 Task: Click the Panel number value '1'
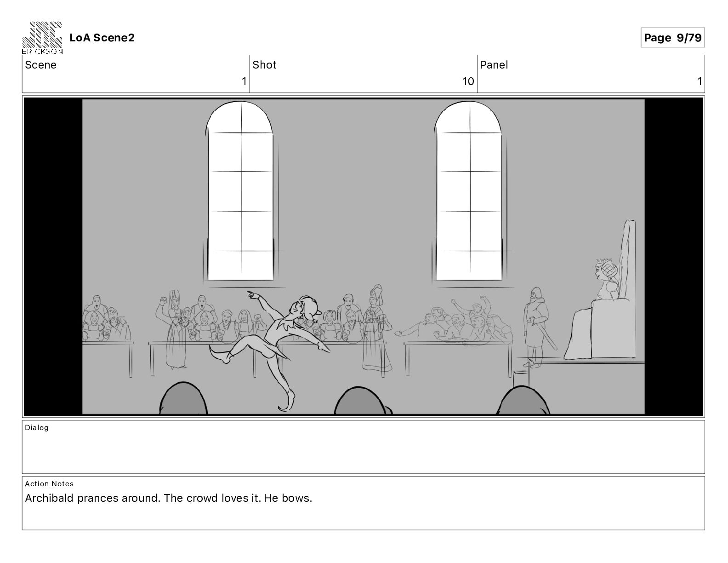click(700, 81)
